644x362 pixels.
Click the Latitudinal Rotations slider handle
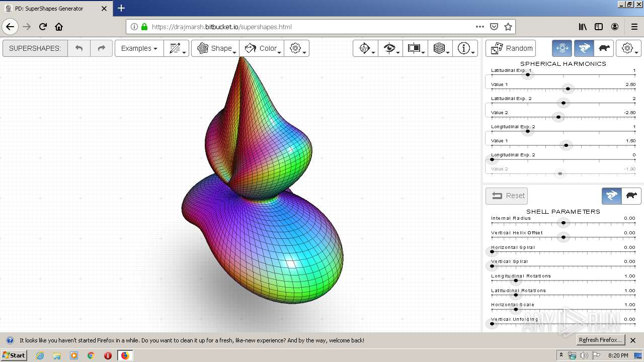(x=516, y=295)
